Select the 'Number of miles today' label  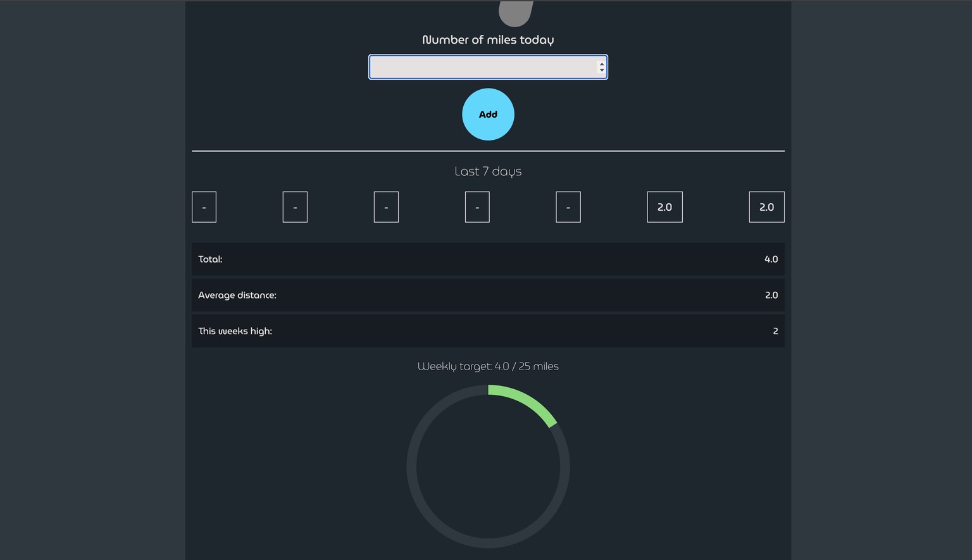pos(488,40)
